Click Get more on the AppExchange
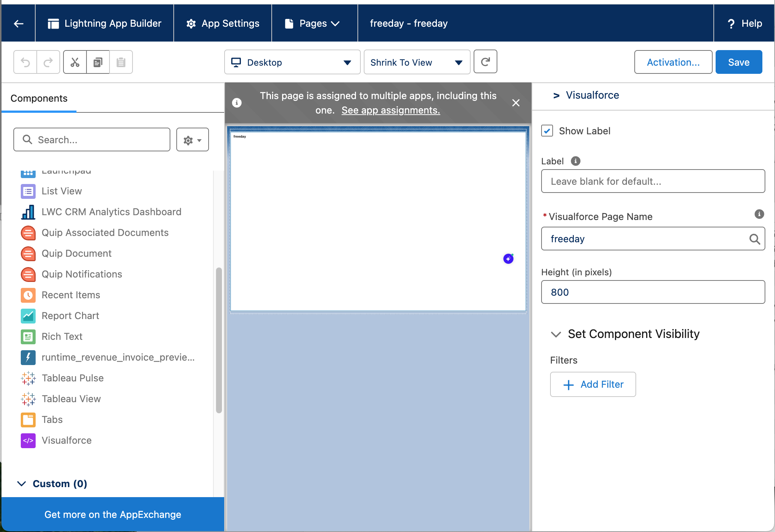This screenshot has width=775, height=532. [x=113, y=514]
